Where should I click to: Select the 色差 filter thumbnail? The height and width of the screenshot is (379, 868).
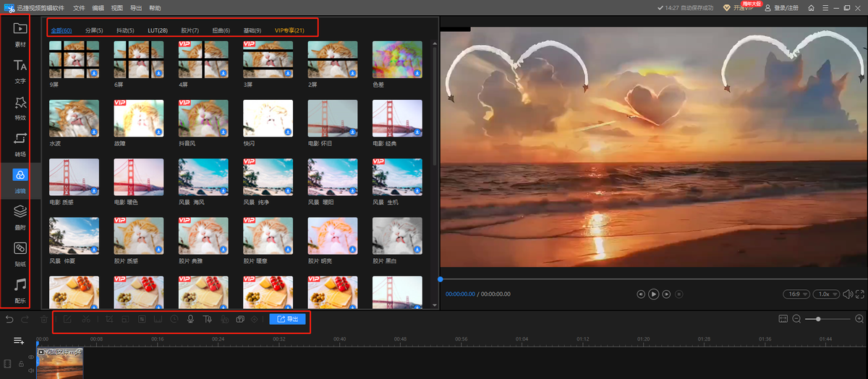click(x=397, y=59)
